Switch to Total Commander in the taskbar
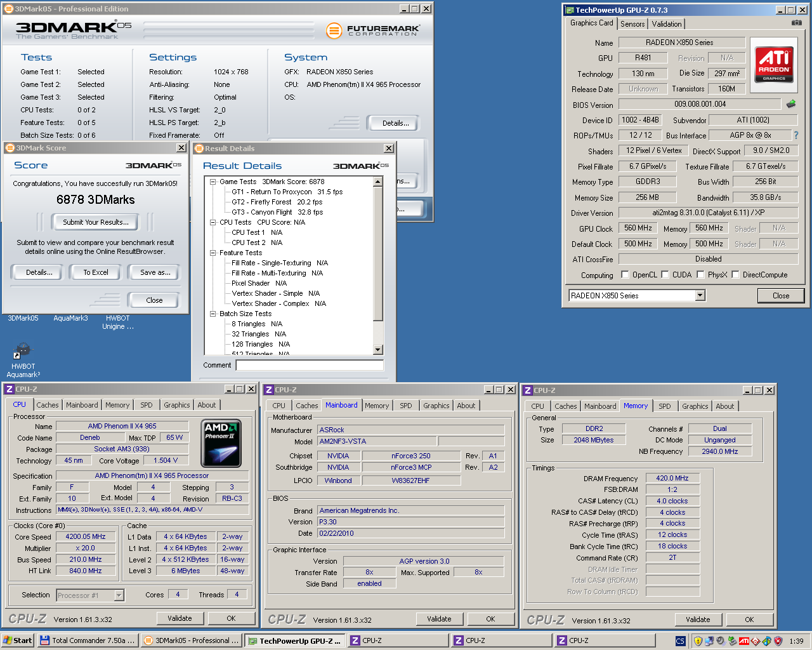The width and height of the screenshot is (812, 650). pos(88,640)
